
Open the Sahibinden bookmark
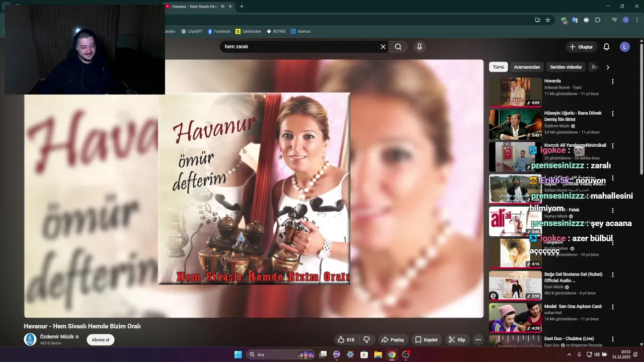click(x=248, y=31)
